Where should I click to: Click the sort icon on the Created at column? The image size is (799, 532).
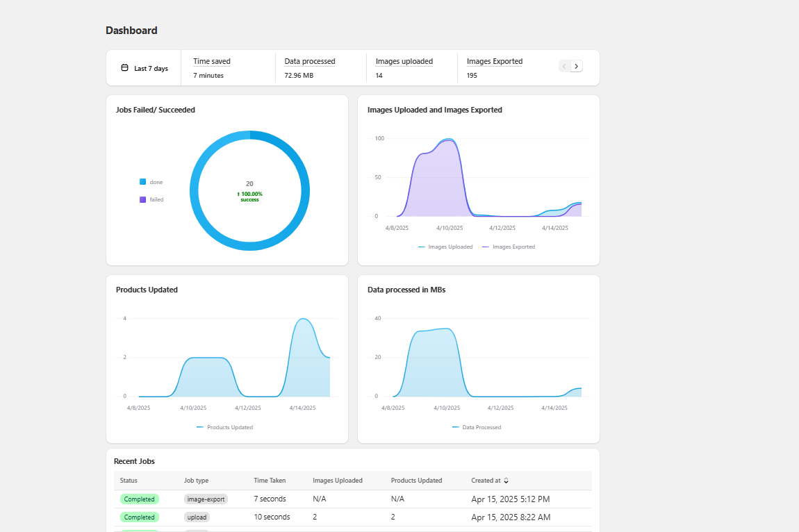click(x=506, y=480)
